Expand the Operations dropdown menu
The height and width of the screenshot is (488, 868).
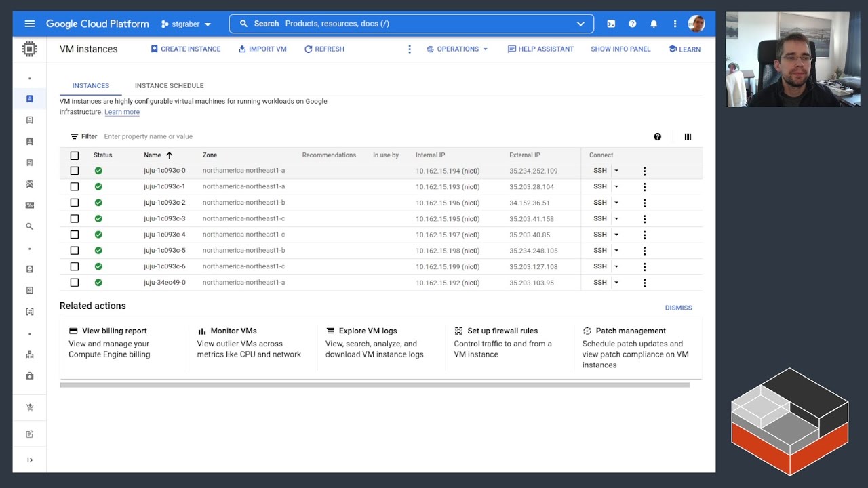pos(457,49)
